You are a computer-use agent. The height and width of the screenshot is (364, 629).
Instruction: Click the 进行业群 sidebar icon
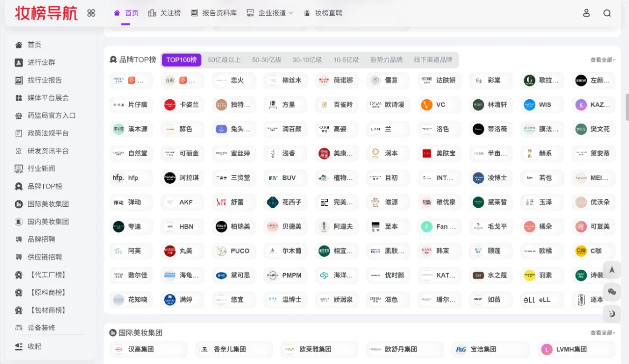(x=19, y=62)
